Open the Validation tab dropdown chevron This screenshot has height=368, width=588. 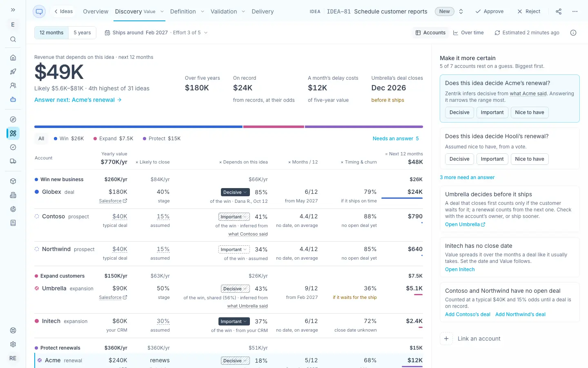pyautogui.click(x=243, y=11)
